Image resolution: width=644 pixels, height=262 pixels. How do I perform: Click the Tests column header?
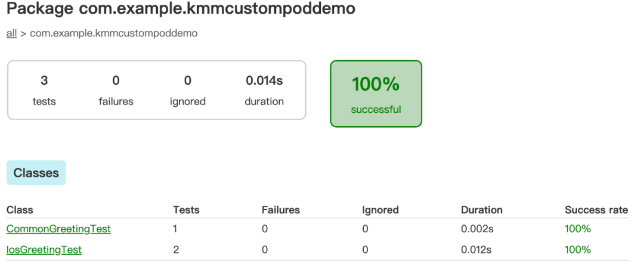click(x=186, y=209)
